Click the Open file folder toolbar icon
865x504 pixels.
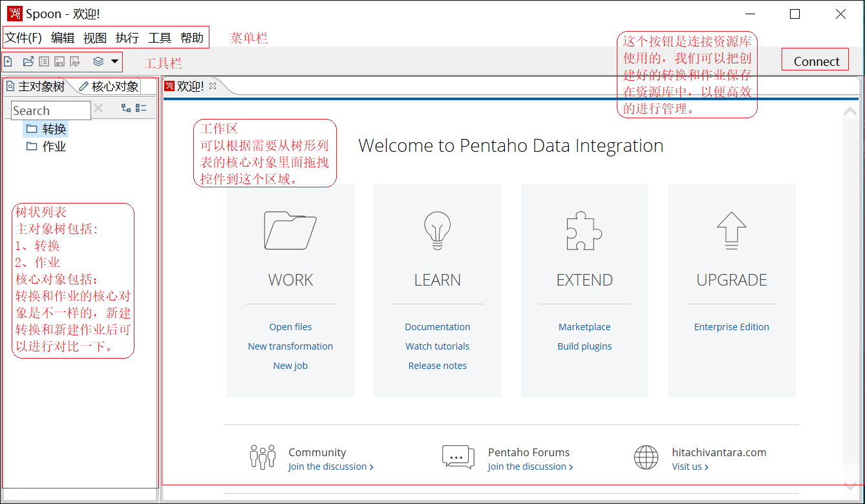click(x=28, y=61)
